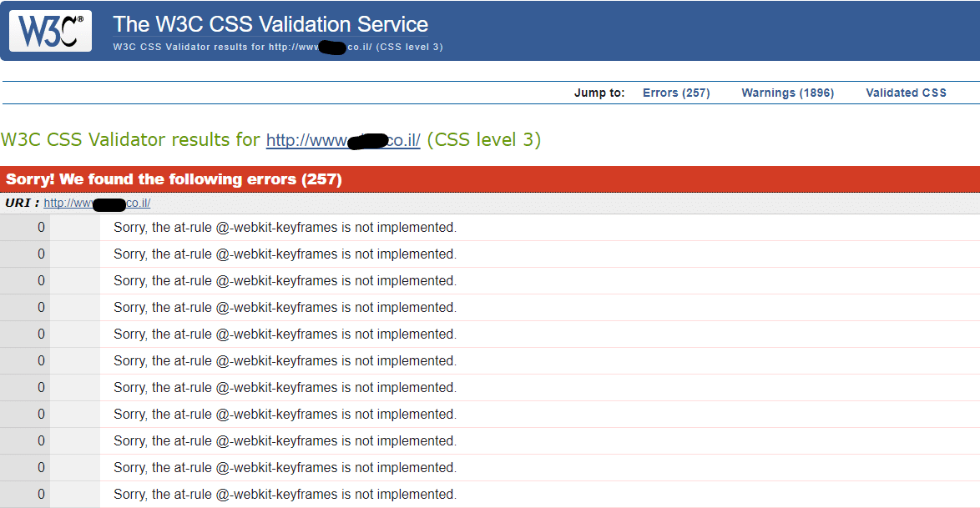Jump to Warnings (1896) section
Screen dimensions: 980x508
[787, 93]
